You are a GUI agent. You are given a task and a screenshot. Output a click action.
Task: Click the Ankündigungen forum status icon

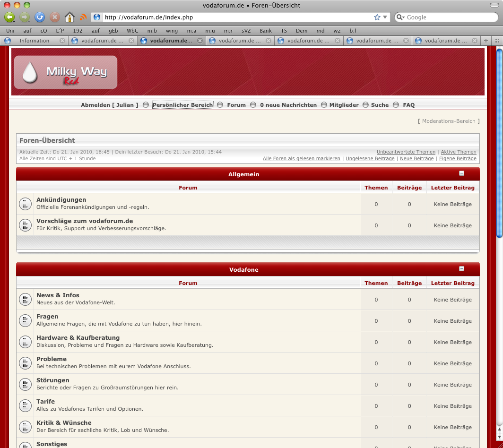tap(25, 204)
